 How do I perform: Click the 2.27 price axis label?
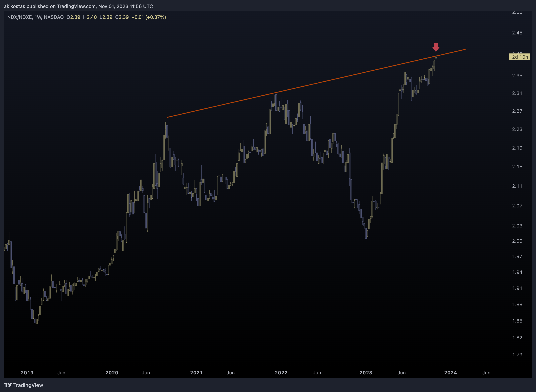[517, 111]
